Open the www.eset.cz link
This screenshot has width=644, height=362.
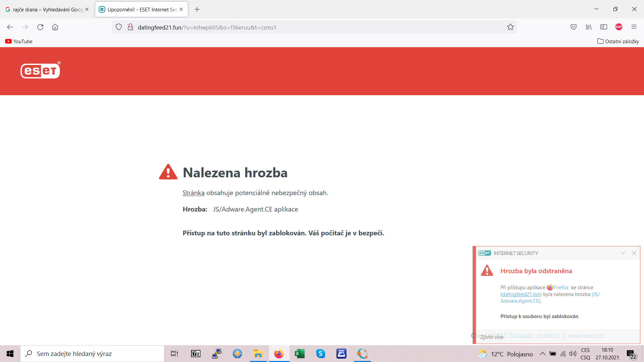(586, 336)
